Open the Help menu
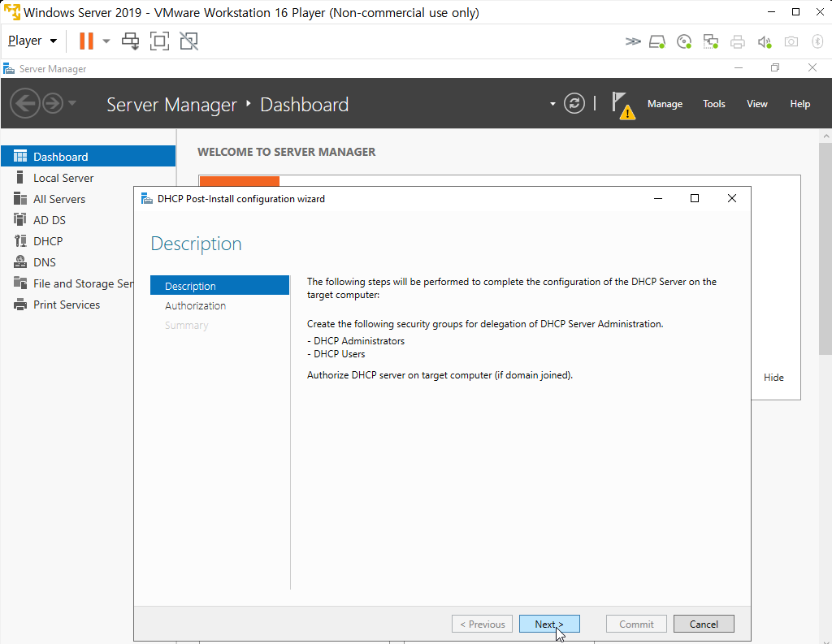The image size is (832, 644). pos(799,104)
